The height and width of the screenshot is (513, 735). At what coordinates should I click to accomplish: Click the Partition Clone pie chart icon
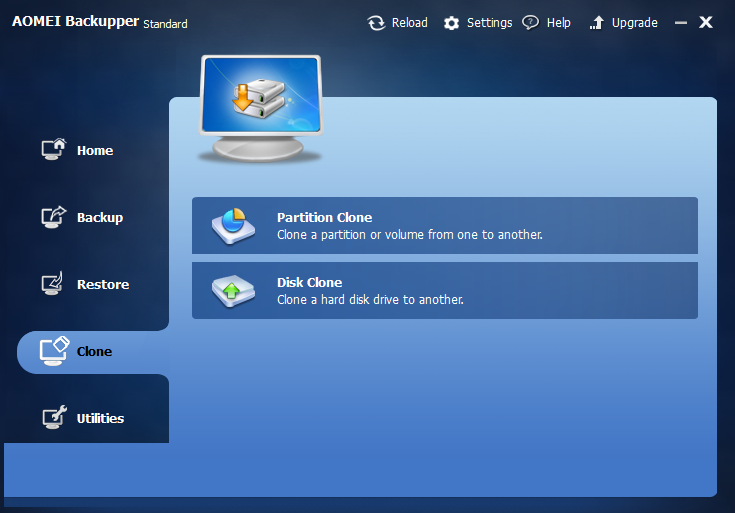coord(233,226)
